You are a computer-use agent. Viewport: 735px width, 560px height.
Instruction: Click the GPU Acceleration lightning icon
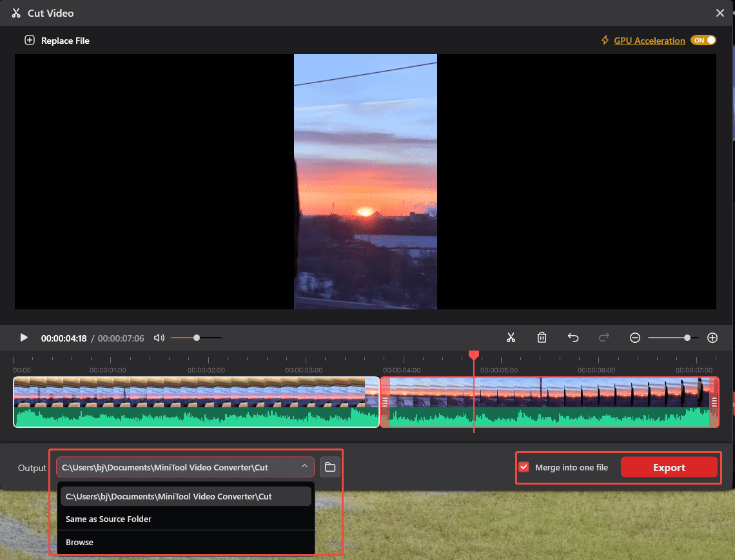pyautogui.click(x=605, y=41)
